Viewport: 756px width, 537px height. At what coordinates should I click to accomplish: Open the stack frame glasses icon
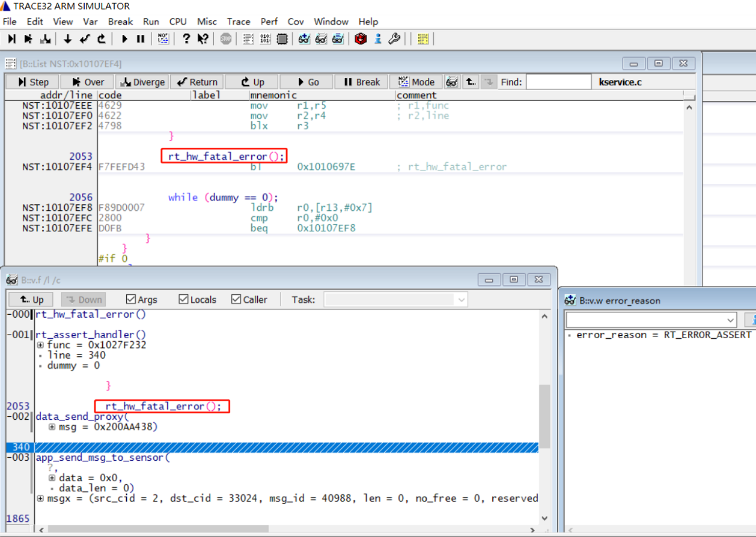click(x=338, y=39)
